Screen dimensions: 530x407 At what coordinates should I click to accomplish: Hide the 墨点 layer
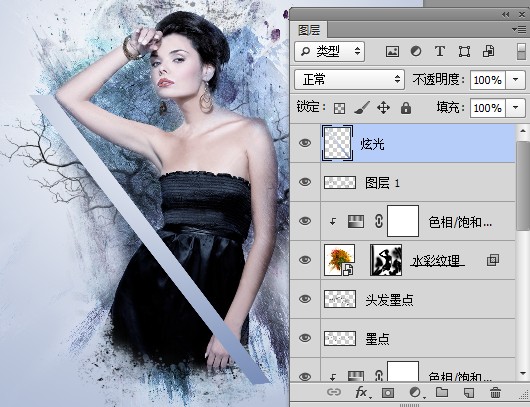[x=305, y=338]
